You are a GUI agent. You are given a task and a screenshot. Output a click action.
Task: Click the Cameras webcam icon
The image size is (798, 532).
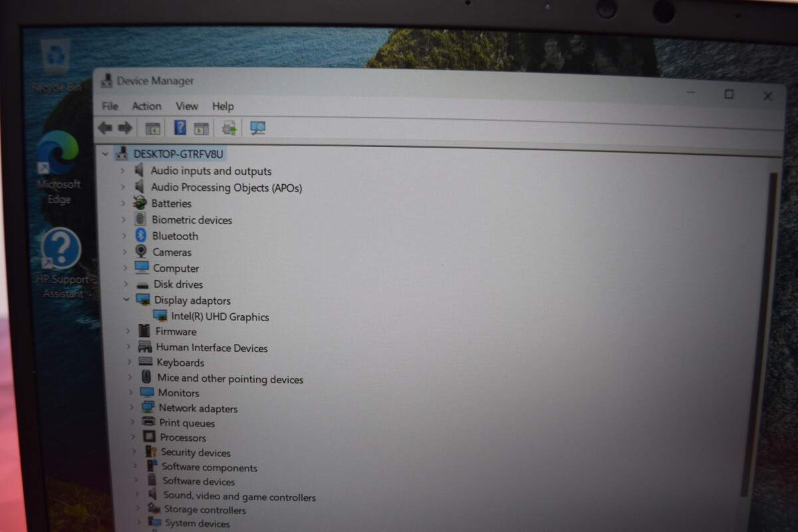pyautogui.click(x=141, y=251)
